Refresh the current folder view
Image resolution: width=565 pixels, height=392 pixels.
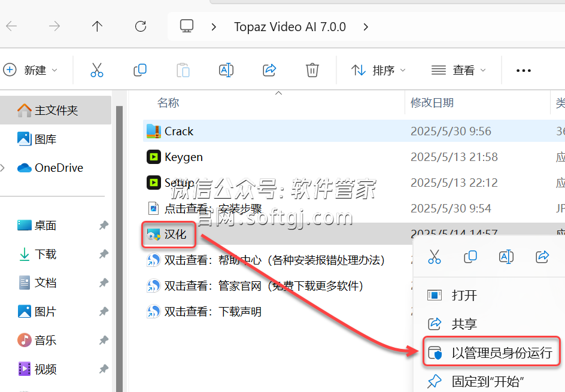(x=141, y=26)
